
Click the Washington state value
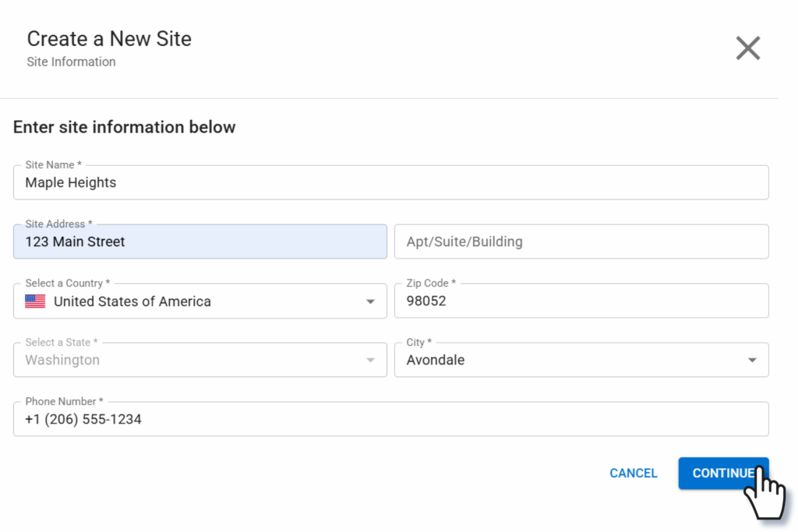click(x=62, y=361)
